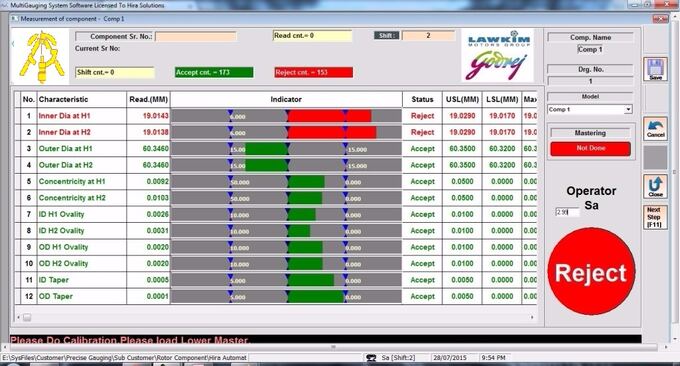This screenshot has width=680, height=366.
Task: Click the time 9:54 PM in status bar
Action: [x=493, y=358]
